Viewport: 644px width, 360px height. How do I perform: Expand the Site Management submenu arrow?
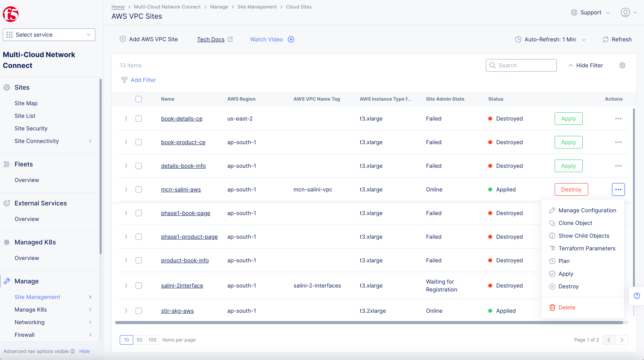90,297
